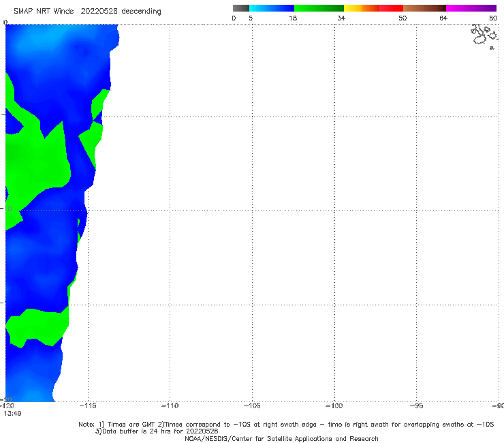Viewport: 504px width, 443px height.
Task: Click the date '20220528' in the title
Action: pos(99,11)
